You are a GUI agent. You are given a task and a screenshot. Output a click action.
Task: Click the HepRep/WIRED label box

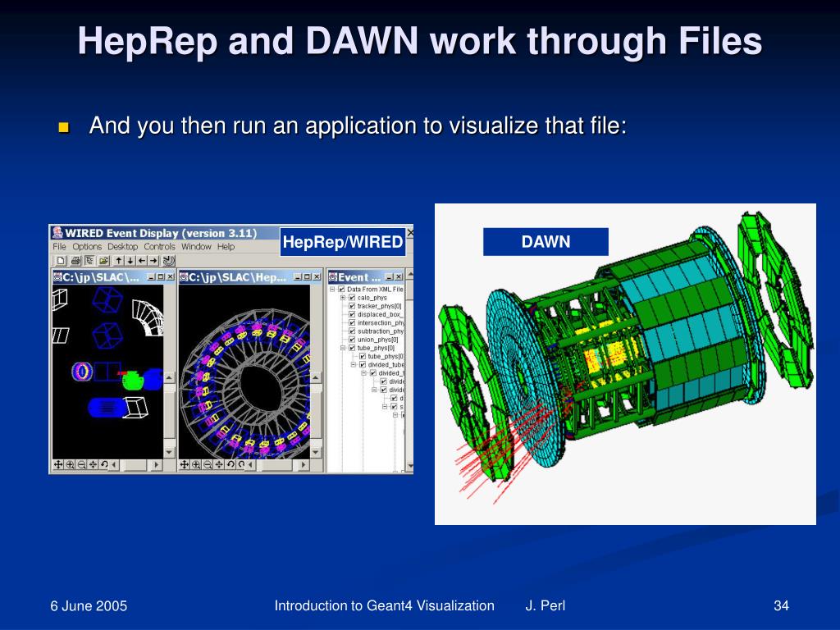click(343, 242)
